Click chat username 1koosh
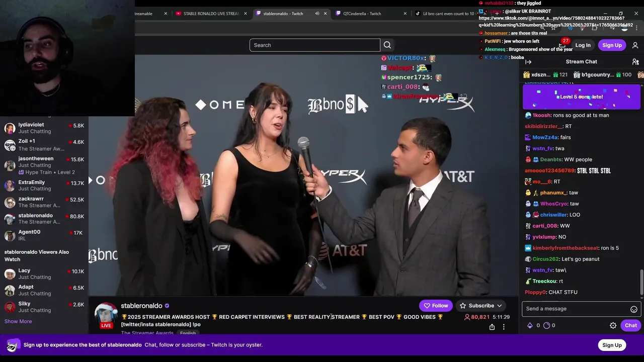 click(x=541, y=115)
